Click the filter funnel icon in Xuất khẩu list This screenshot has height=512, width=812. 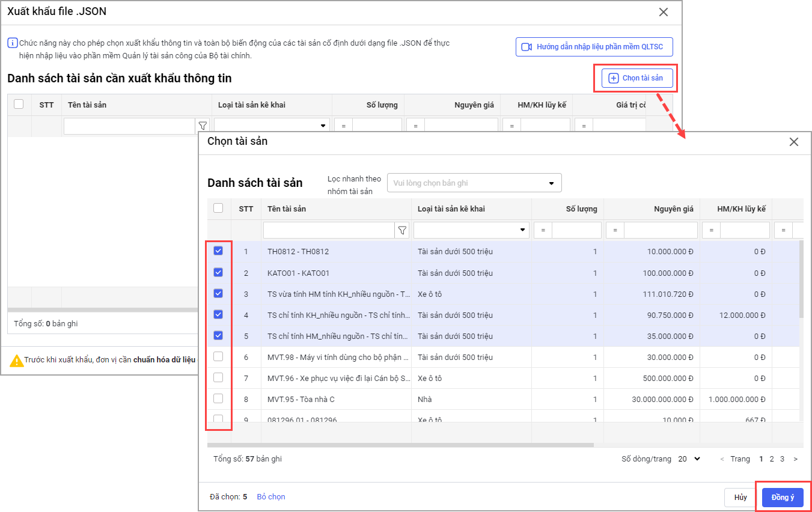[203, 126]
